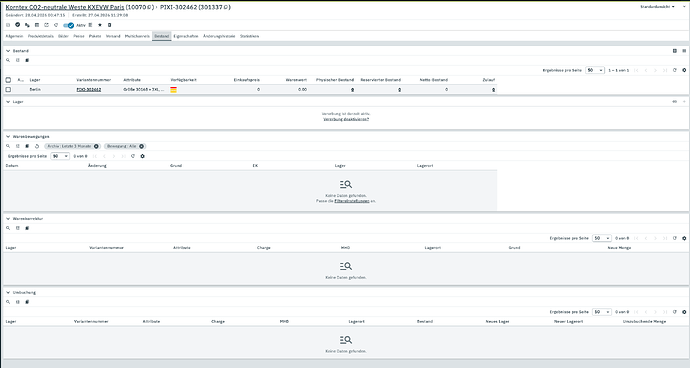Open the Versand tab
The height and width of the screenshot is (368, 690).
pyautogui.click(x=113, y=36)
